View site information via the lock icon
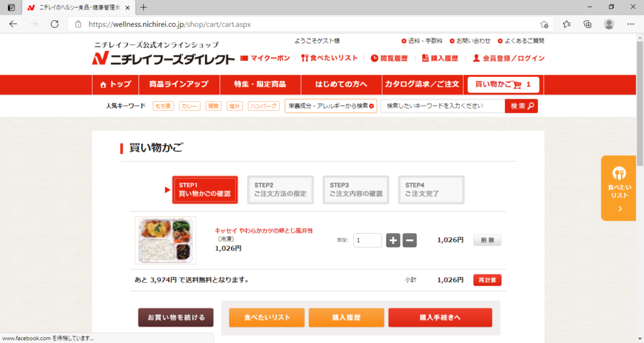 pyautogui.click(x=78, y=24)
